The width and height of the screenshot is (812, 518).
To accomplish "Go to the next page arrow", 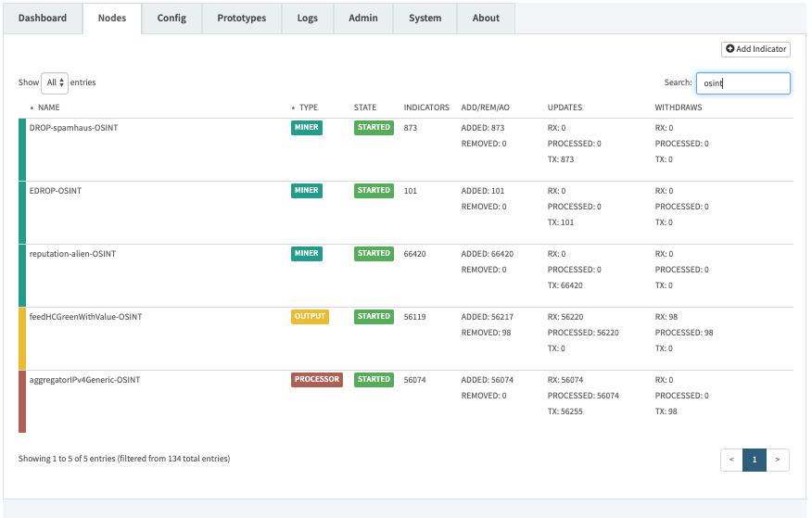I will (778, 460).
